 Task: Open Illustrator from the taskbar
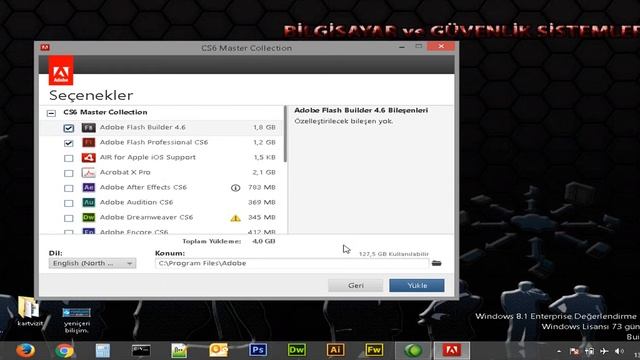click(336, 350)
